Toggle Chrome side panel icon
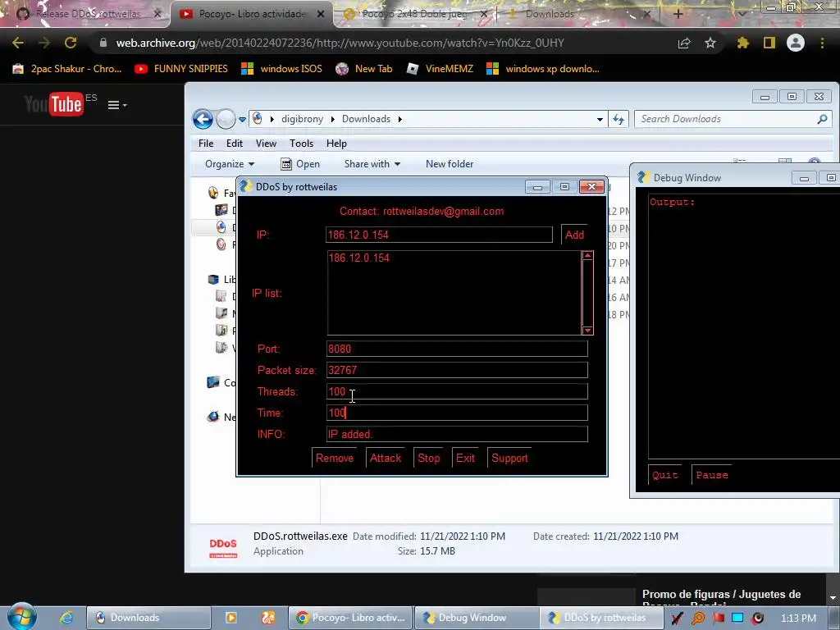840x630 pixels. click(x=769, y=43)
